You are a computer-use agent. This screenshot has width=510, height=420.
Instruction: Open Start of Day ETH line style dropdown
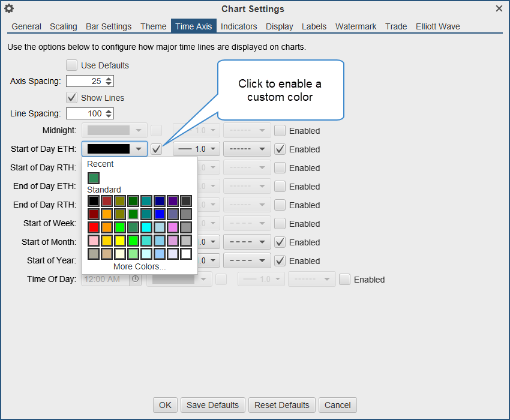point(247,149)
